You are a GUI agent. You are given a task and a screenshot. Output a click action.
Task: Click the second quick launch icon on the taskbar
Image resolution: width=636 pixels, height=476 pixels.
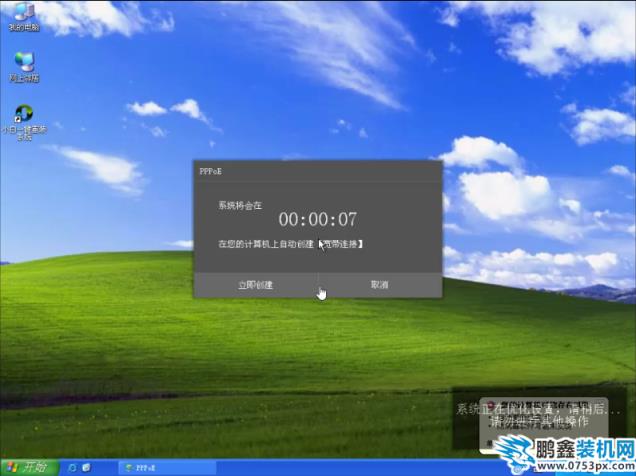[x=86, y=467]
